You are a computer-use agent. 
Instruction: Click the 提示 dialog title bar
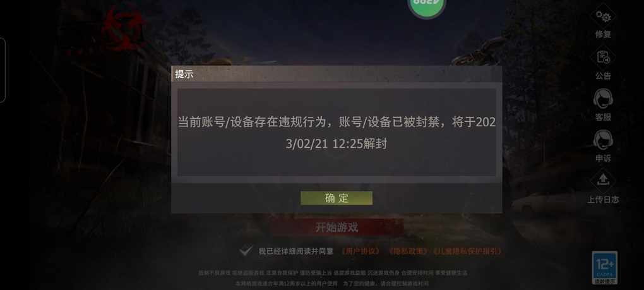point(337,75)
